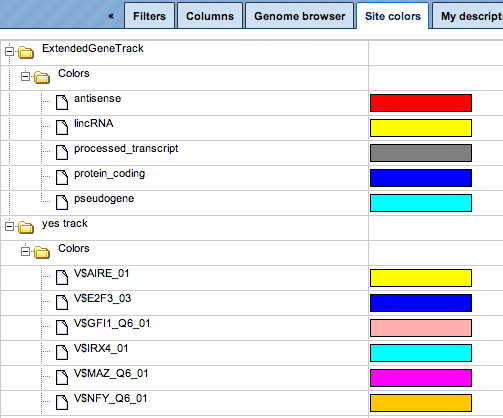The width and height of the screenshot is (503, 418).
Task: Collapse the yes track tree node
Action: (x=9, y=227)
